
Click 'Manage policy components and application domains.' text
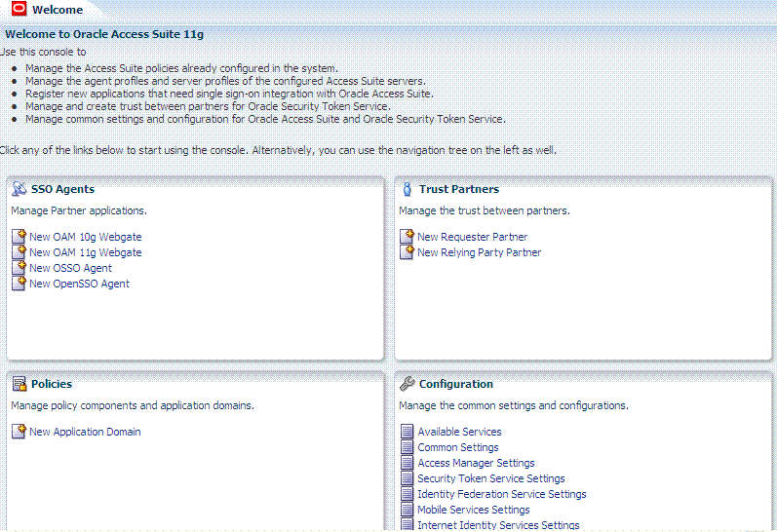(133, 405)
